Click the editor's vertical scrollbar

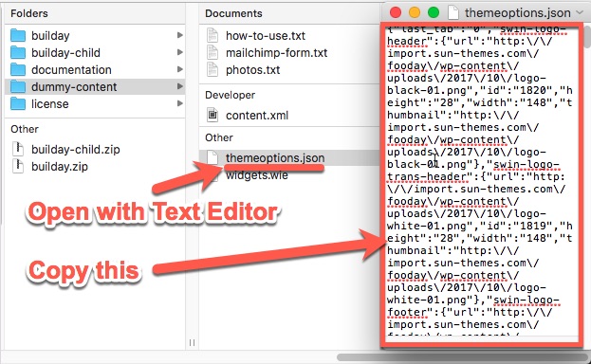point(586,36)
